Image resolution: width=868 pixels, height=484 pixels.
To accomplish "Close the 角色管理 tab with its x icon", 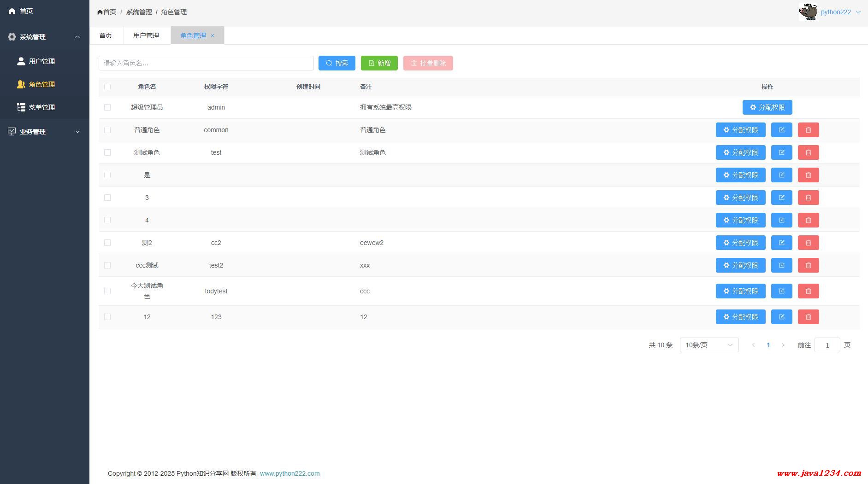I will (x=213, y=35).
